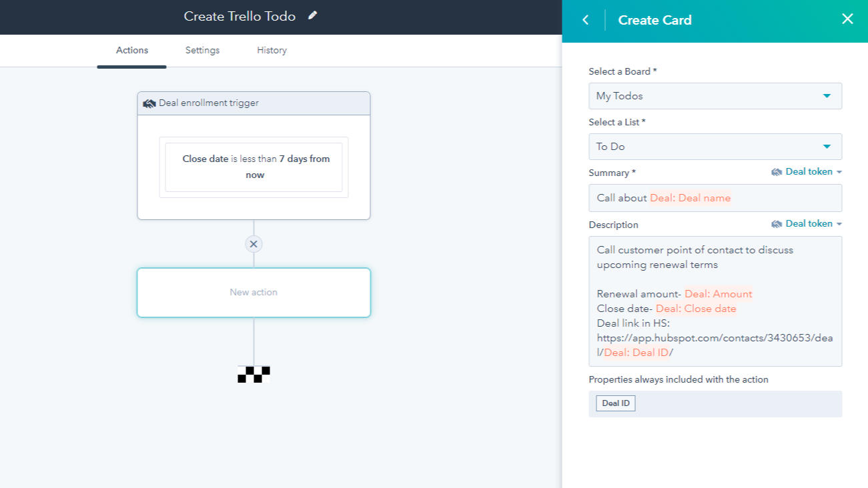Click the Create Trello Todo title
868x488 pixels.
(x=240, y=16)
